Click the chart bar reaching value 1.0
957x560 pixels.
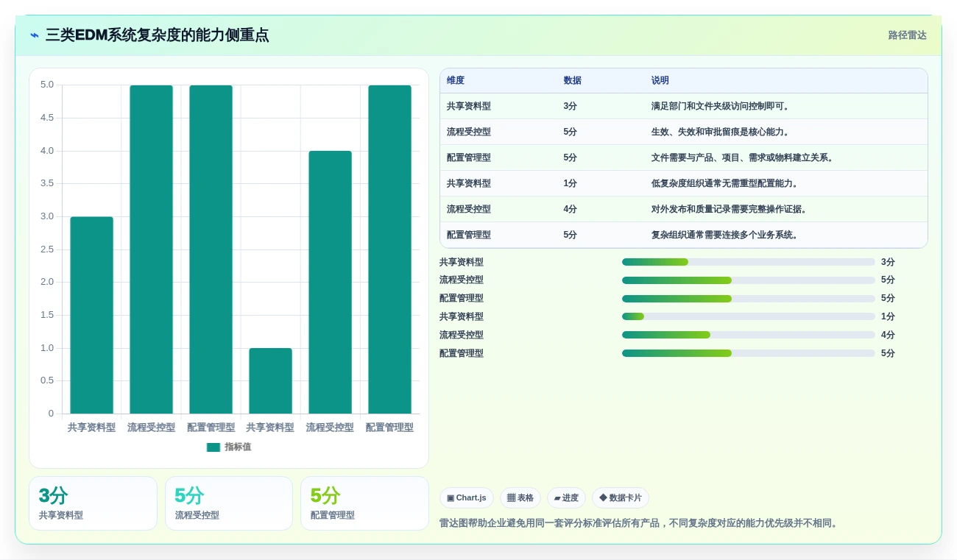tap(270, 380)
